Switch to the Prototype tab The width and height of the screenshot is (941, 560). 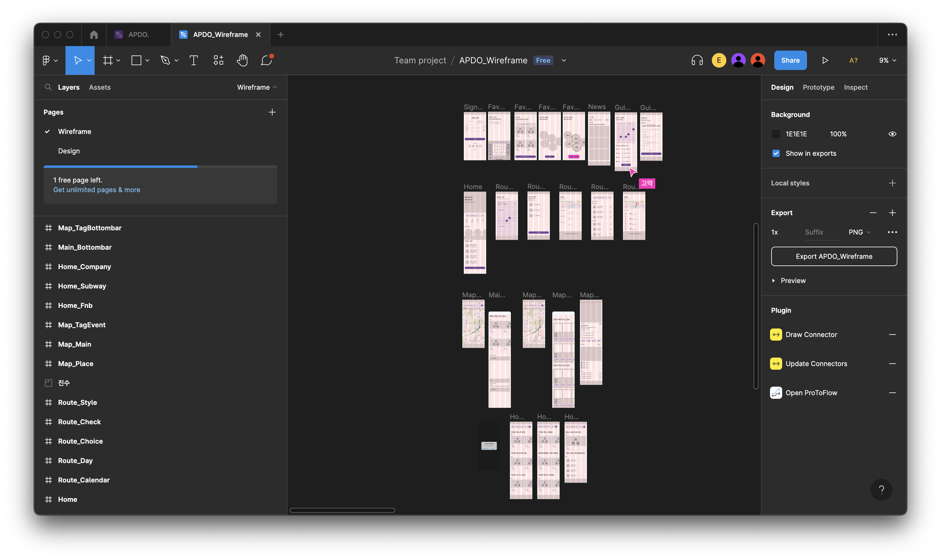[x=818, y=88]
